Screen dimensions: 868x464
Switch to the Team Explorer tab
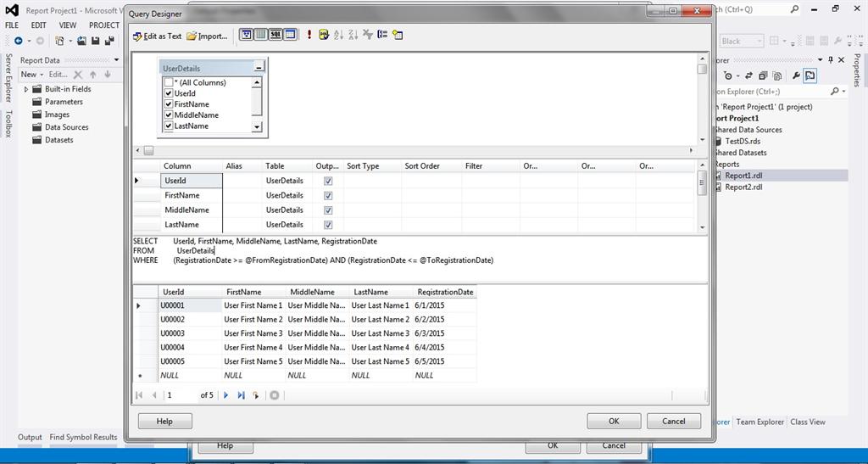[760, 422]
